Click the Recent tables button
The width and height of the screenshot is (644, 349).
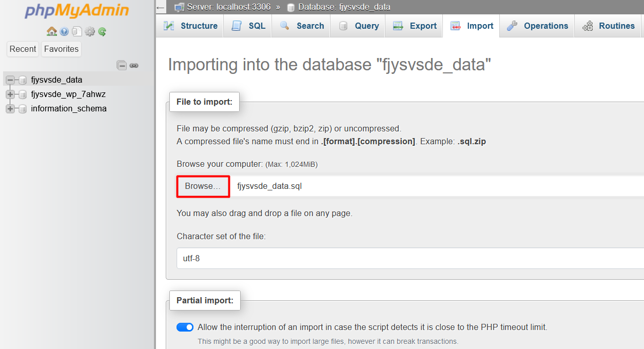click(23, 49)
